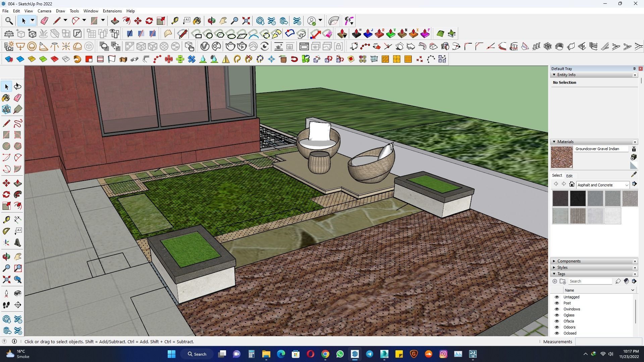Activate the Rotate tool
This screenshot has height=362, width=644.
[x=6, y=194]
